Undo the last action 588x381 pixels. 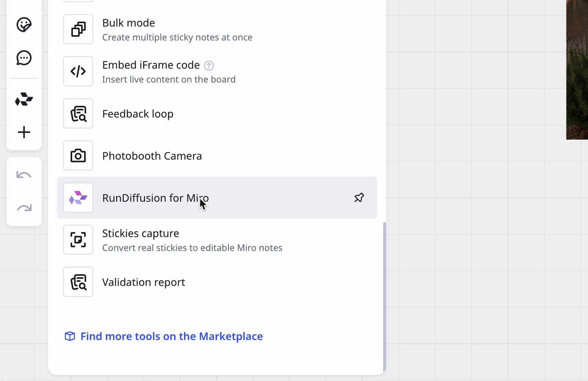(x=24, y=175)
